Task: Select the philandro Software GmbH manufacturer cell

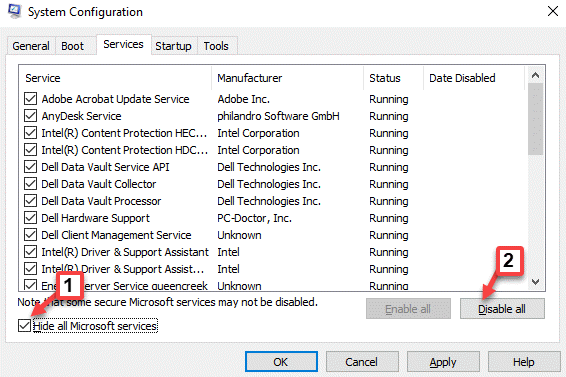Action: click(278, 116)
